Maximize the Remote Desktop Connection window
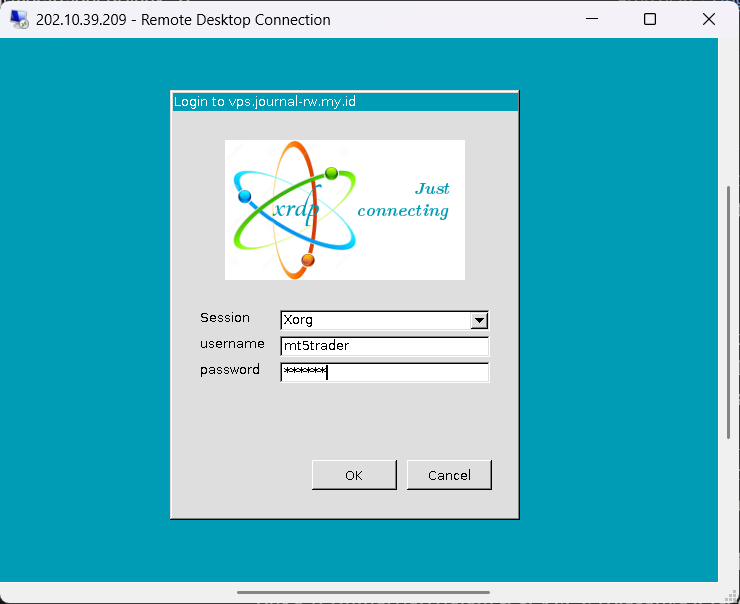 (x=650, y=19)
